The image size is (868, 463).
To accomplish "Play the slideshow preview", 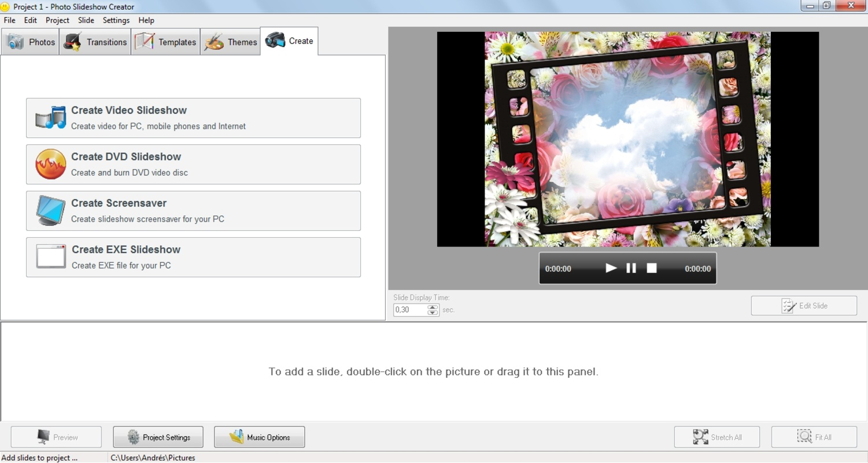I will coord(611,268).
